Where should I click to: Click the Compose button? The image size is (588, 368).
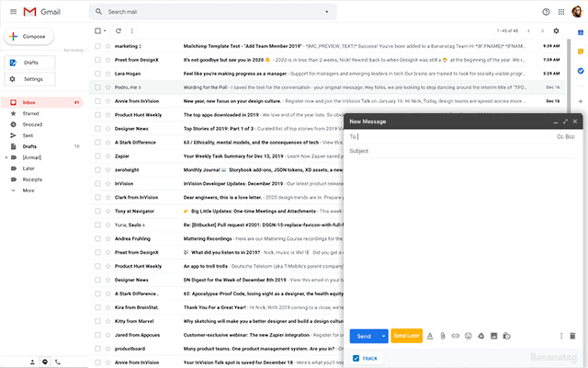pyautogui.click(x=28, y=37)
